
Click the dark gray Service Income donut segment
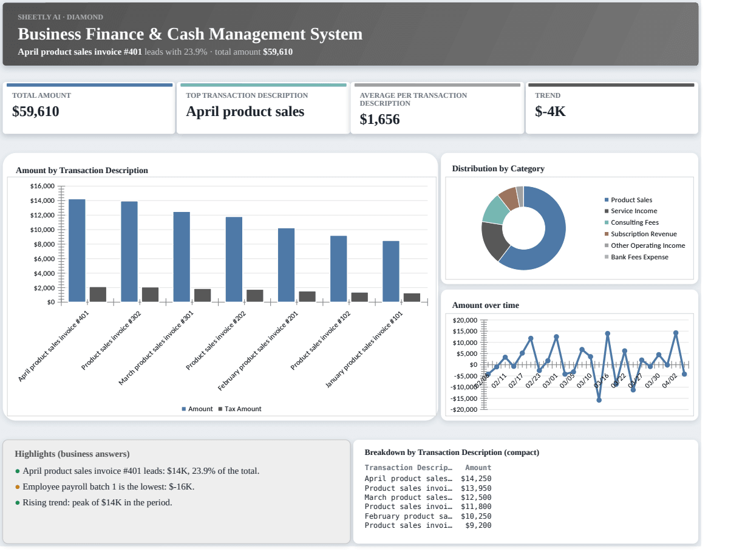[x=493, y=240]
